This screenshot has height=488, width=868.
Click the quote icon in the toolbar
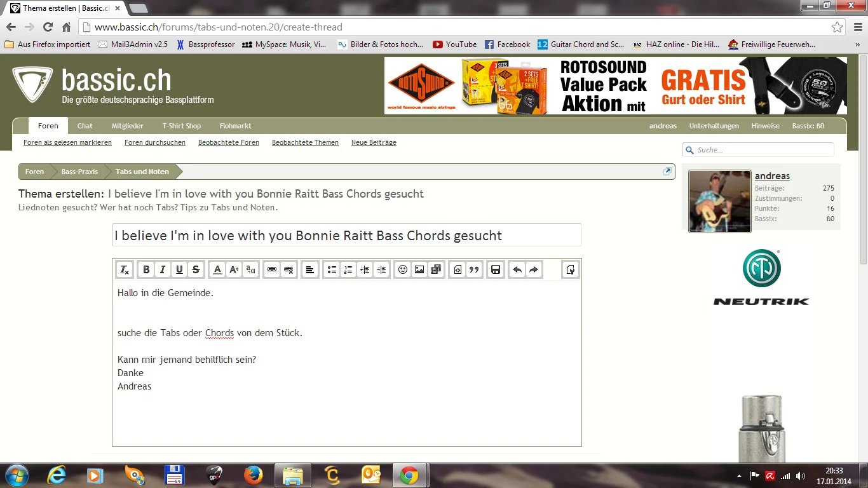[x=474, y=269]
